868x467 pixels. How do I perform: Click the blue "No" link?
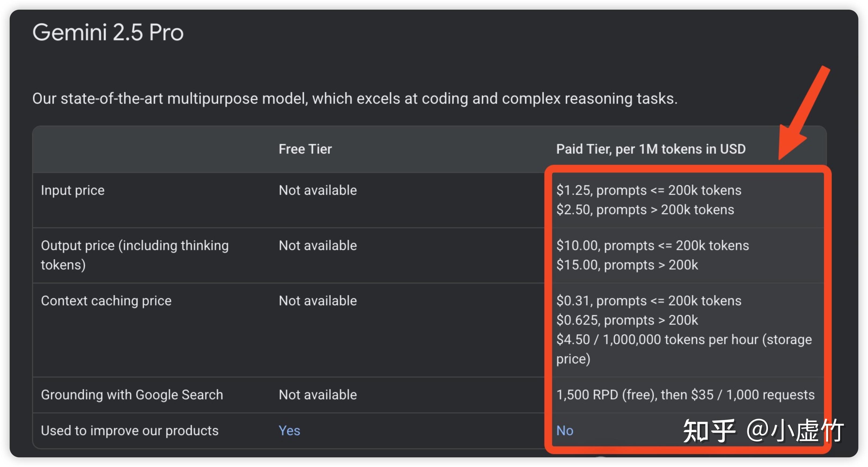click(x=564, y=430)
